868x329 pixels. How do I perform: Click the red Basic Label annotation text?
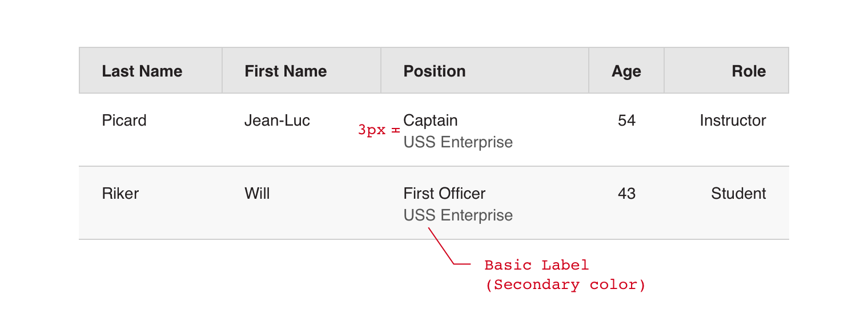536,265
